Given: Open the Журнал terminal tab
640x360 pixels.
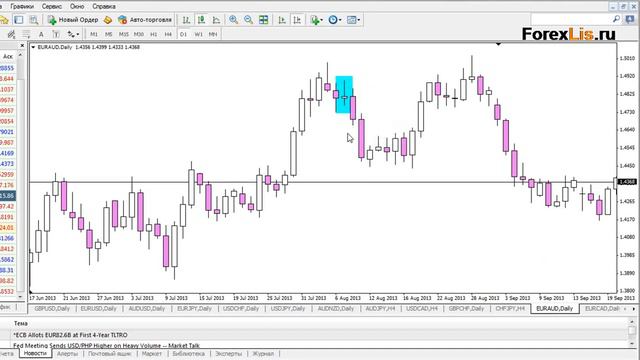Looking at the screenshot, I should coord(263,353).
